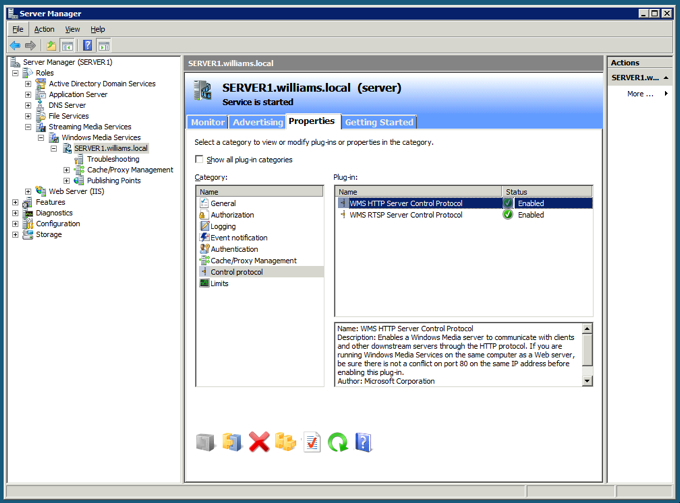680x503 pixels.
Task: Select WMS RTSP Server Control Protocol row
Action: coord(464,215)
